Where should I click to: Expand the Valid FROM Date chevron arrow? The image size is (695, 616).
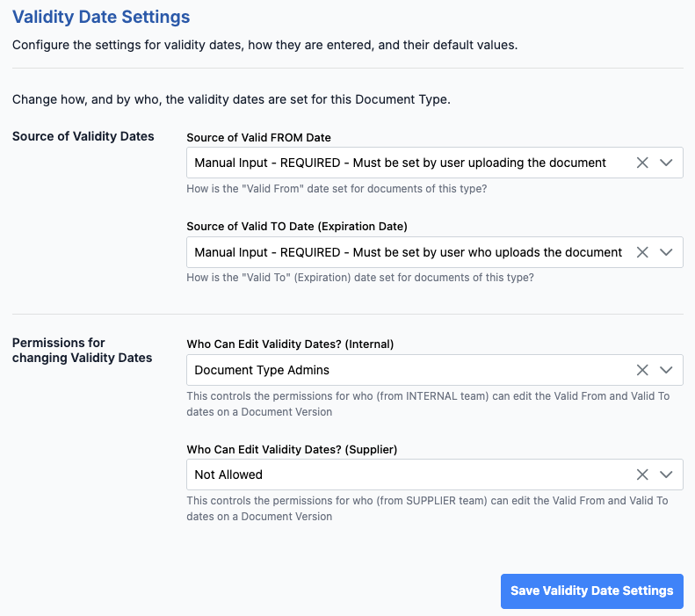tap(666, 163)
